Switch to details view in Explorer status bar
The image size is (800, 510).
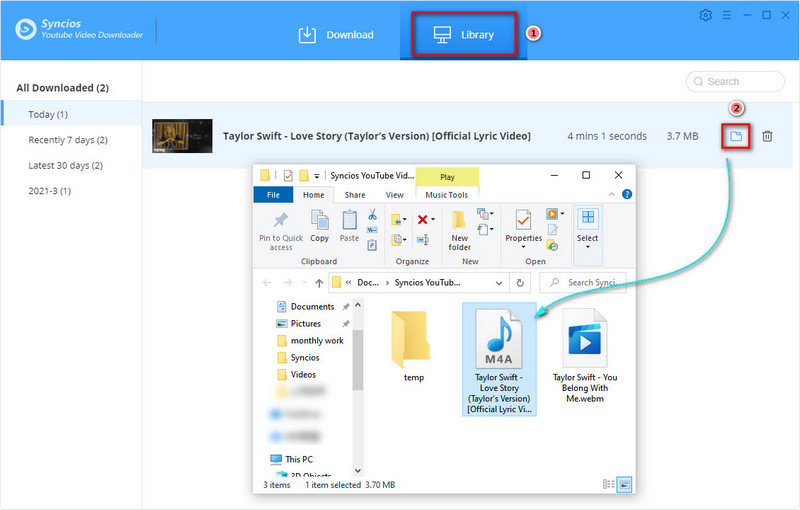click(x=608, y=484)
